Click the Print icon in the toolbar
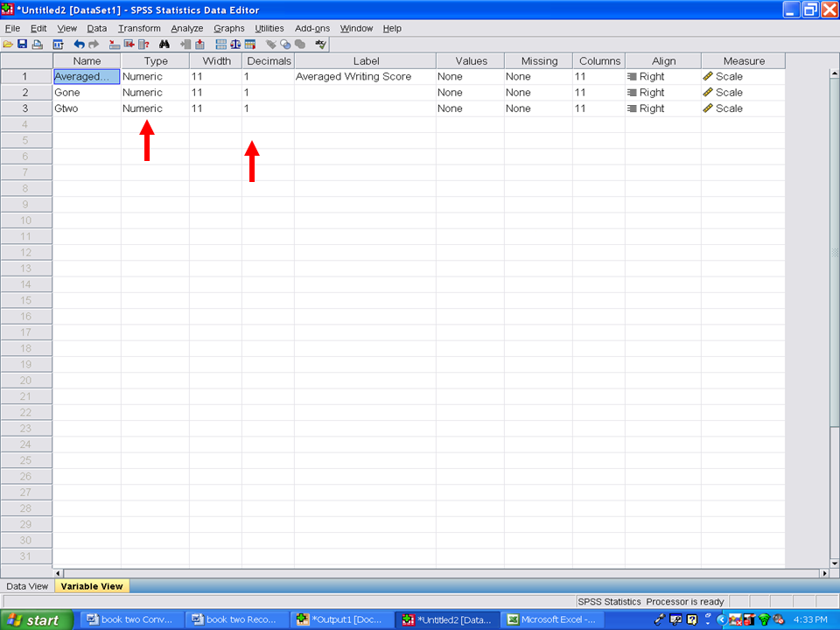 [37, 44]
